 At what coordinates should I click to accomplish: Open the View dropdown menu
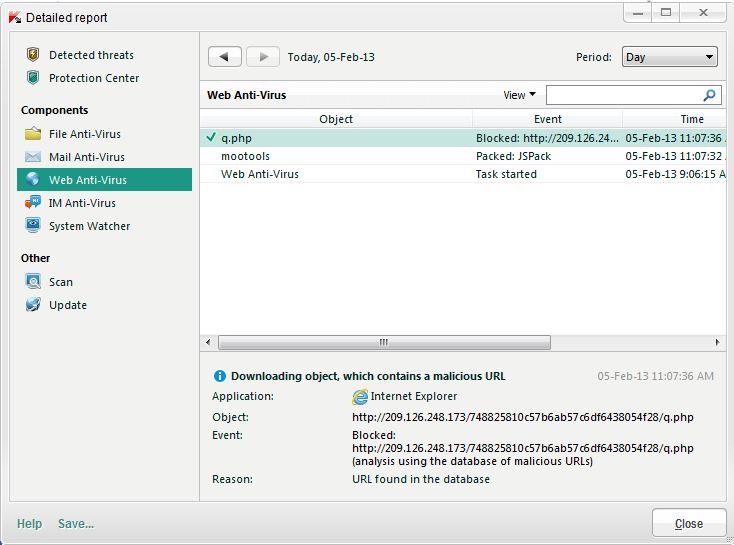pyautogui.click(x=519, y=95)
